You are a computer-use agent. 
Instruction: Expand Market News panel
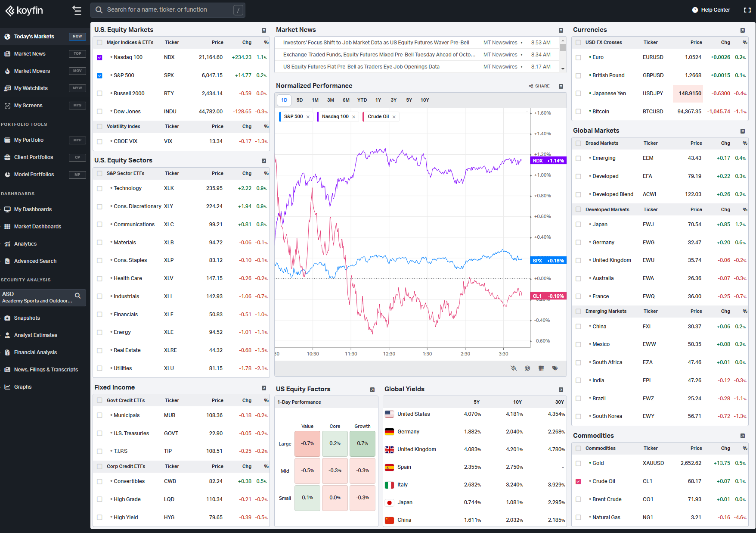[x=561, y=30]
